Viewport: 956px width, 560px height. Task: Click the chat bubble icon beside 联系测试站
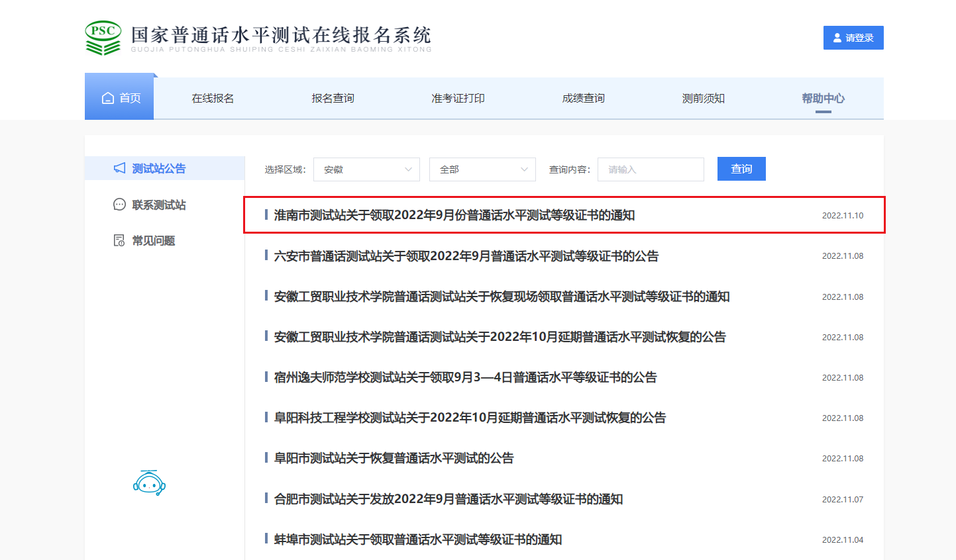pyautogui.click(x=119, y=205)
